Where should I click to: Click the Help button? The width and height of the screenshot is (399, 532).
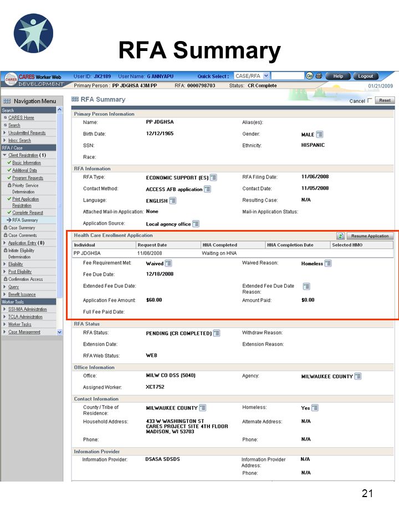tap(338, 76)
